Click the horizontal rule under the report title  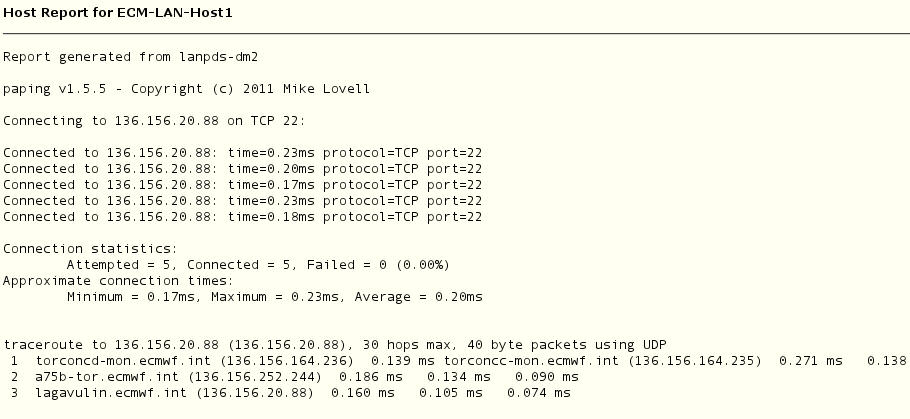pos(456,34)
